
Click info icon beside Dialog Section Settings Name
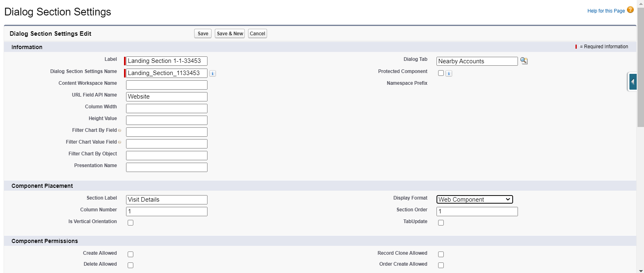(x=212, y=73)
